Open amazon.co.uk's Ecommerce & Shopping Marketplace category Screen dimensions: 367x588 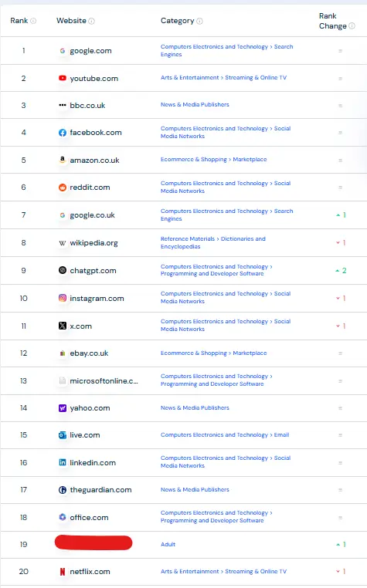pos(213,160)
